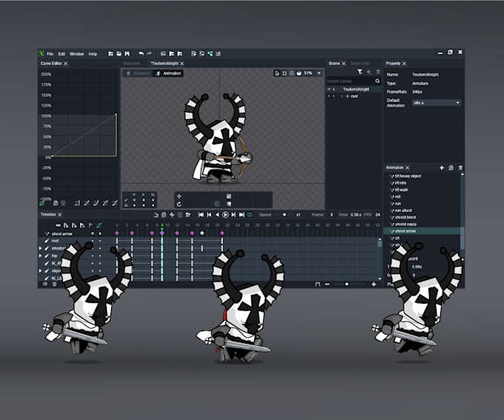Viewport: 504px width, 420px height.
Task: Expand the shadow layer in the timeline
Action: pos(40,248)
